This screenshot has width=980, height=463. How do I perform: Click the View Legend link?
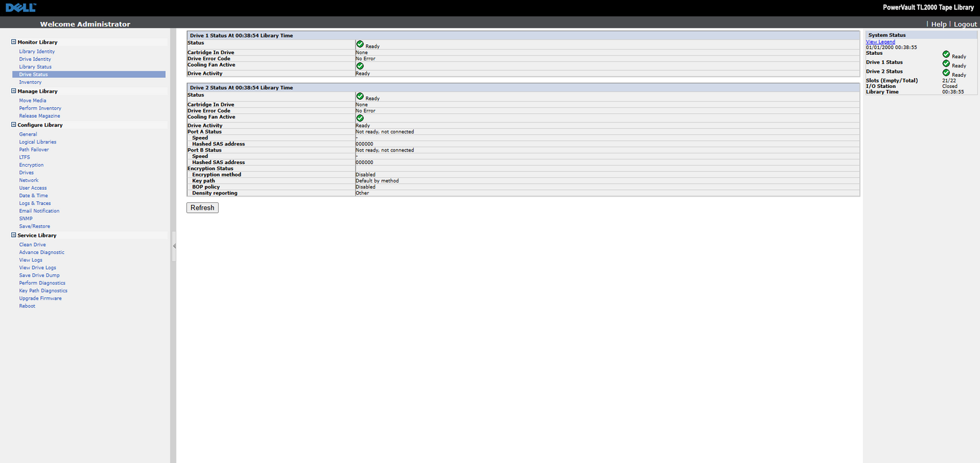tap(880, 42)
